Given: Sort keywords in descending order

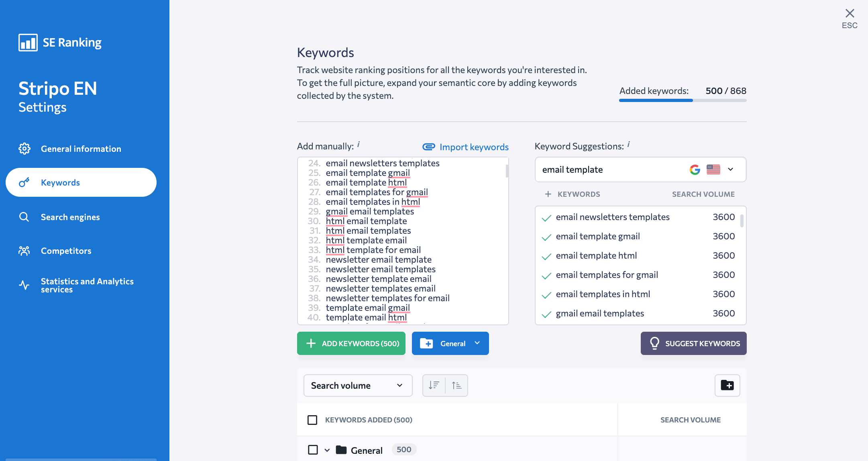Looking at the screenshot, I should (x=434, y=386).
